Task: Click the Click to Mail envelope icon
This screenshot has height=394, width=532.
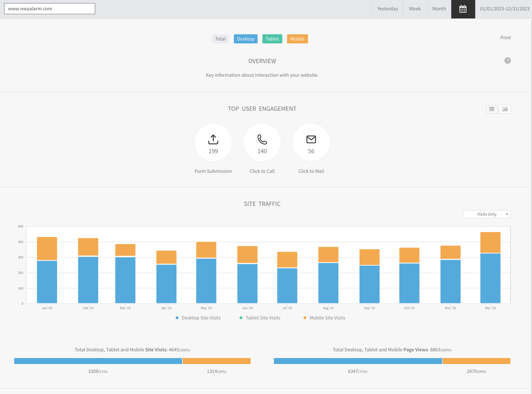Action: click(x=311, y=139)
